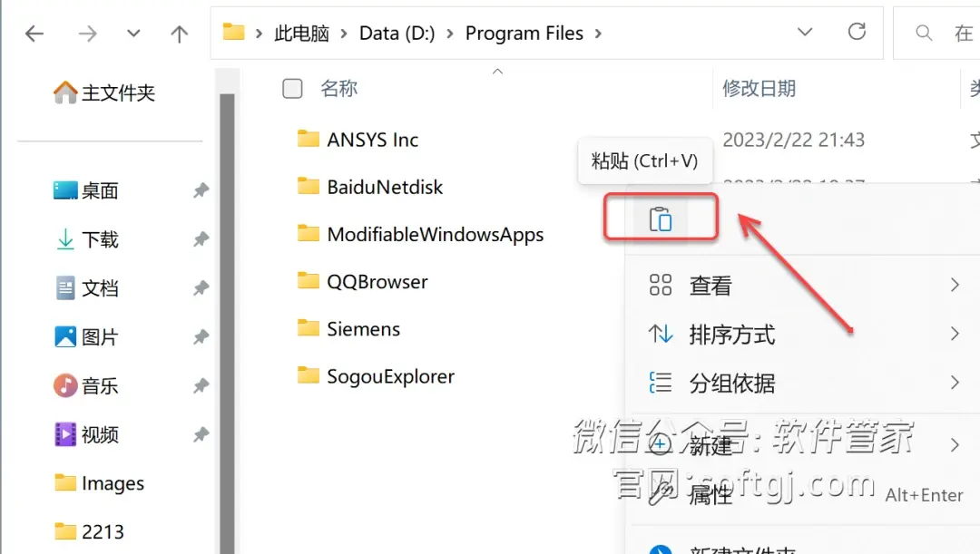Expand the 查看 submenu
Screen dimensions: 980x554
(955, 285)
